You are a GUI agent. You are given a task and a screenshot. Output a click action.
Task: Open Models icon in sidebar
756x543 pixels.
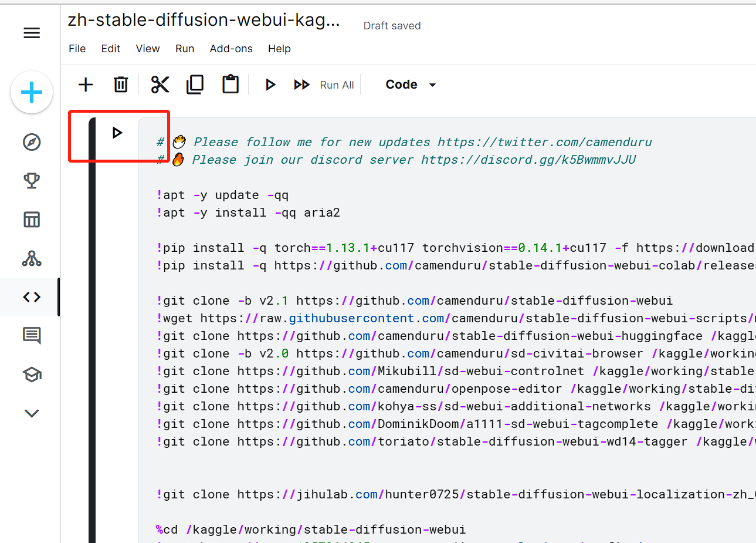(32, 258)
